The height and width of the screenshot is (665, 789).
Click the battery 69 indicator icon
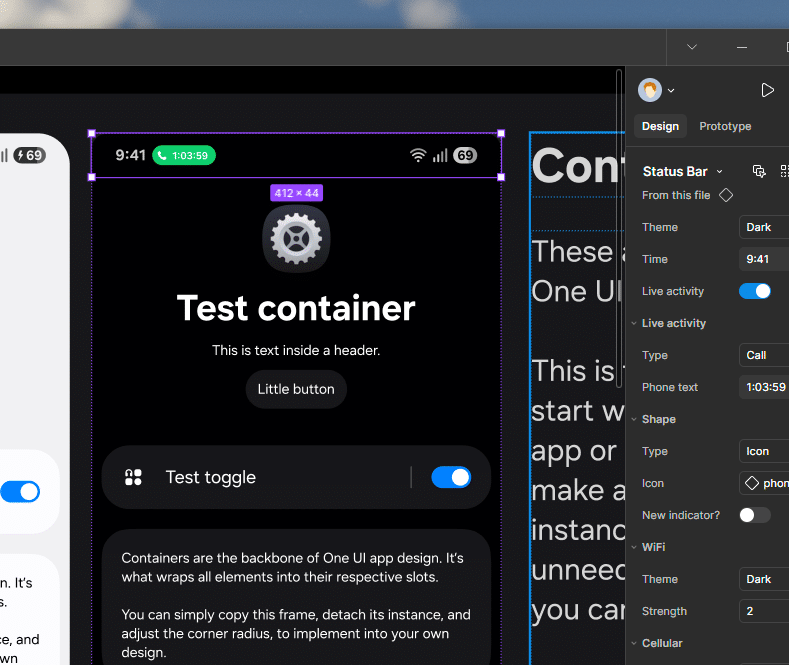[465, 155]
